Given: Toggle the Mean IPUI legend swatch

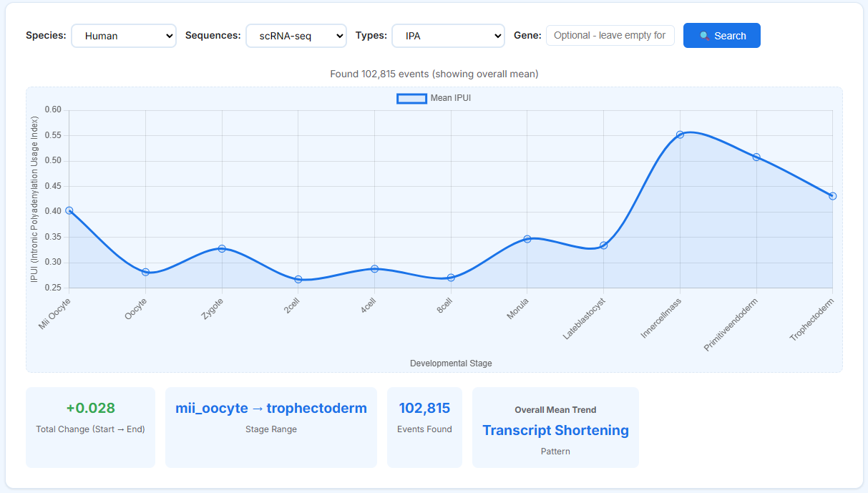Looking at the screenshot, I should 411,98.
